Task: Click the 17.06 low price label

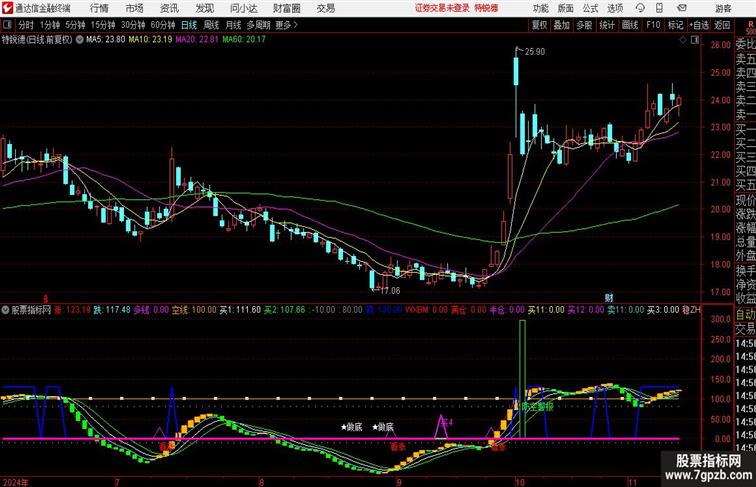Action: coord(390,291)
